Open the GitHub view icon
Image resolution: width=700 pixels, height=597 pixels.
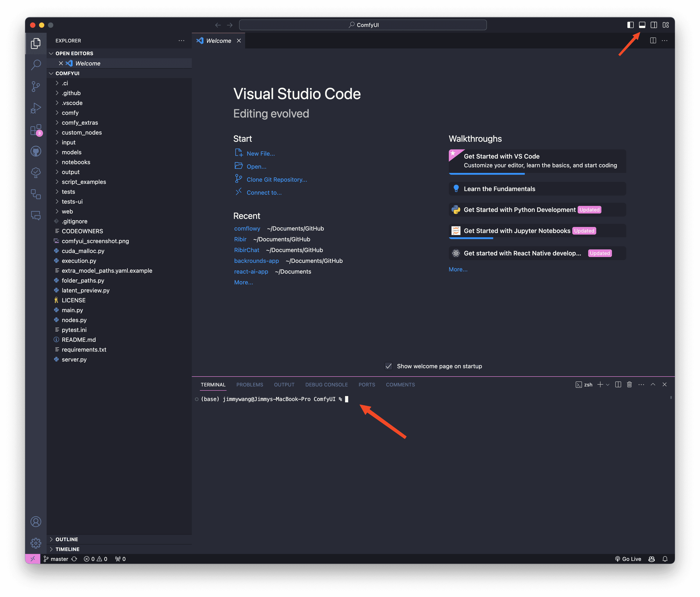point(36,151)
